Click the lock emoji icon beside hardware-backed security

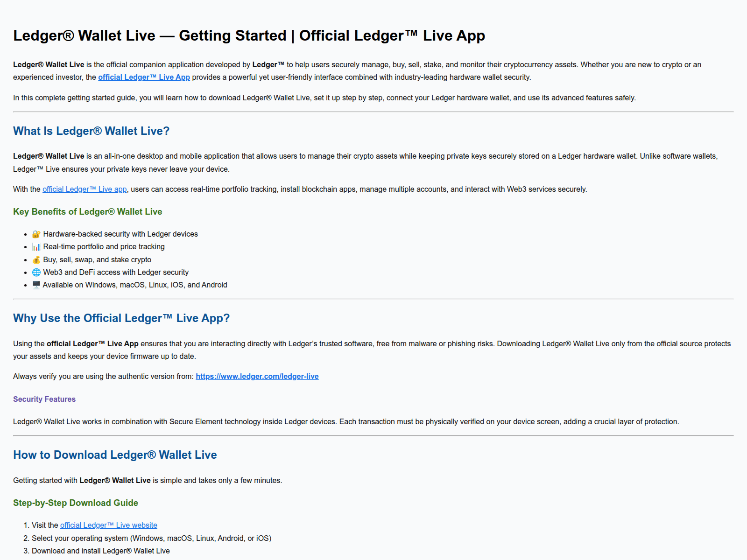point(36,234)
